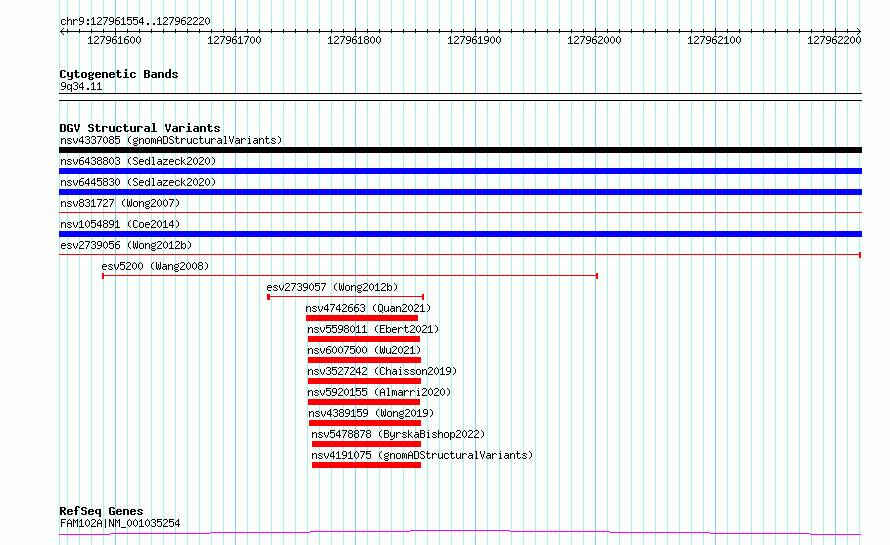Open the esv5200 (Wang2008) variant label

[x=155, y=266]
